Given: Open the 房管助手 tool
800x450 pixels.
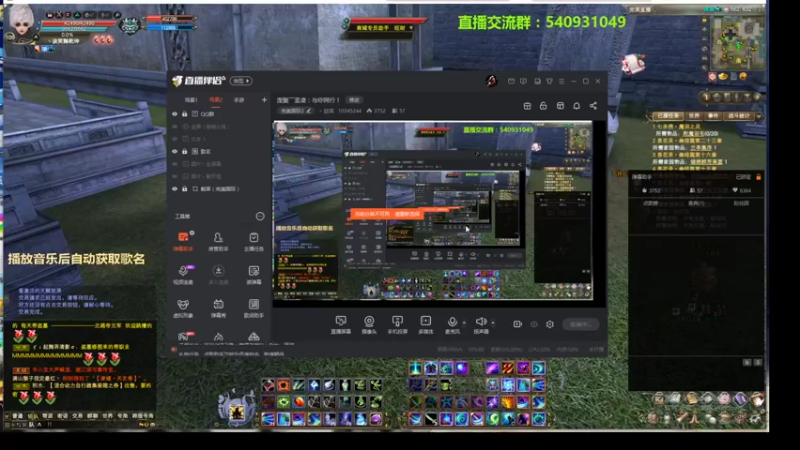Looking at the screenshot, I should tap(218, 241).
